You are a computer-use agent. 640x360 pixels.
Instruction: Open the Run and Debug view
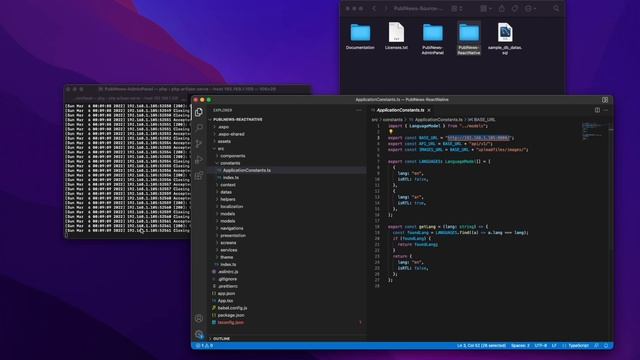pyautogui.click(x=199, y=160)
